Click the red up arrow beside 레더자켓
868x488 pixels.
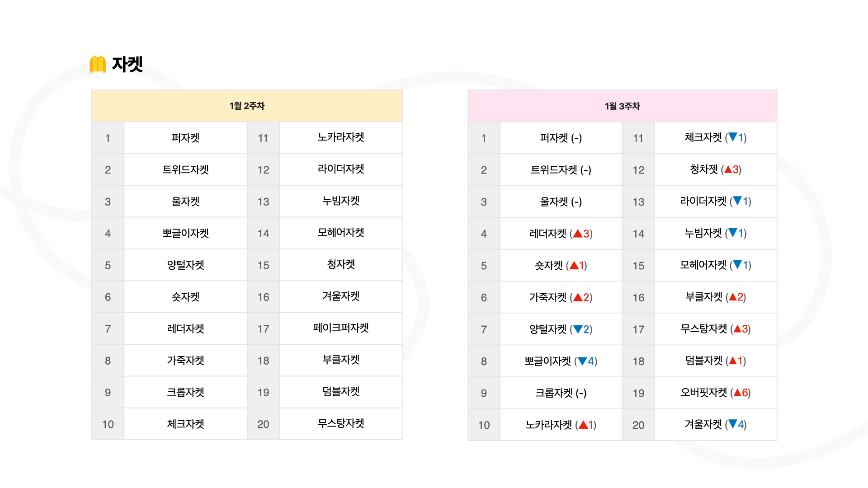[x=577, y=234]
